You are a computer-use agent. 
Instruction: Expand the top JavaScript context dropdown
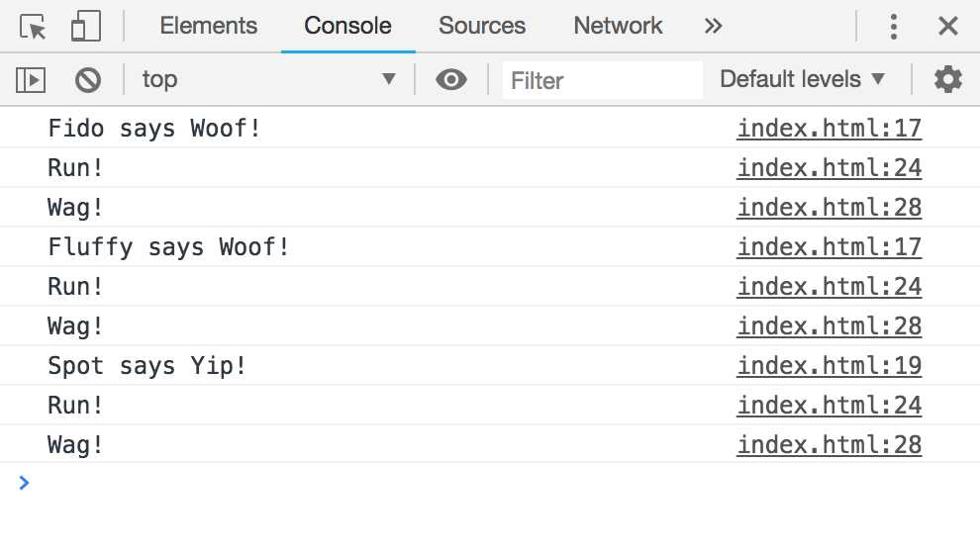(x=268, y=79)
